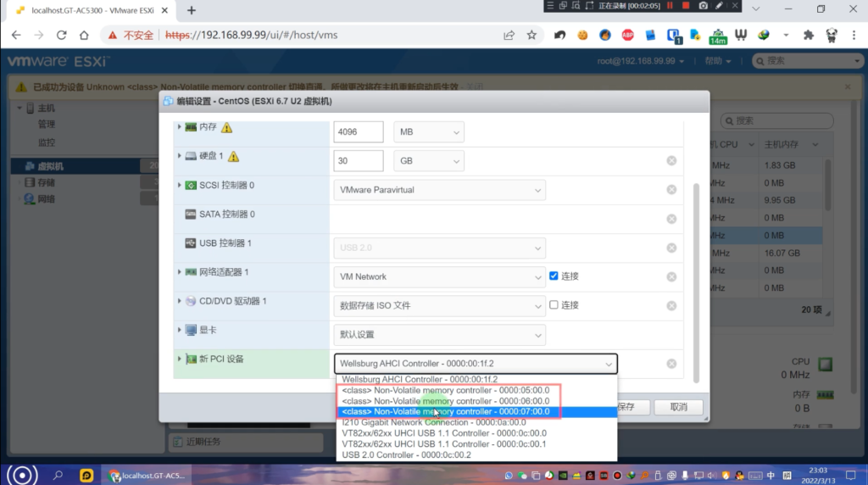Choose USB 2.0 Controller 0000:0c:00.2 option
Viewport: 868px width, 485px height.
click(406, 454)
